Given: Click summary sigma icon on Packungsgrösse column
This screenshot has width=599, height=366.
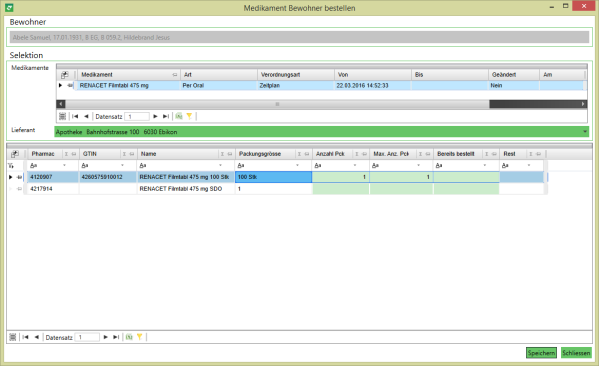Looking at the screenshot, I should (x=299, y=154).
